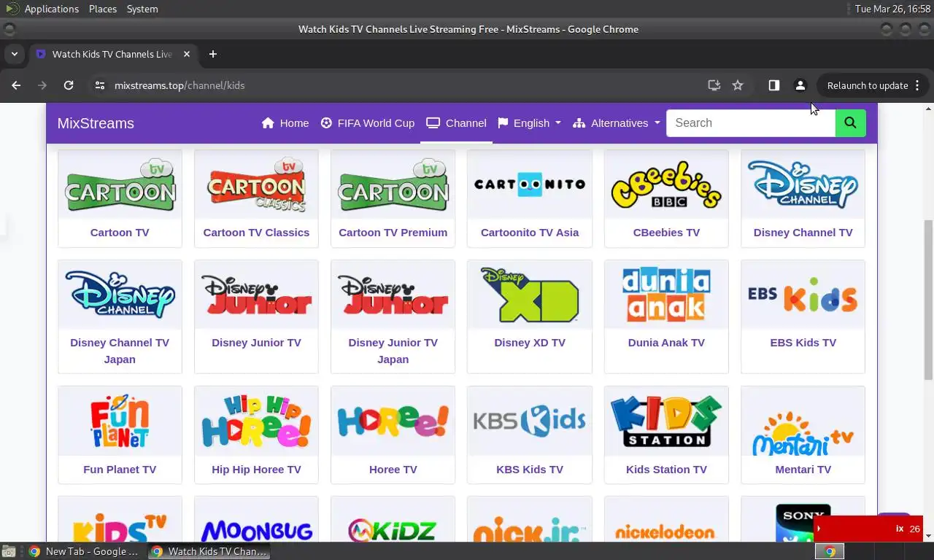Image resolution: width=934 pixels, height=560 pixels.
Task: Click Disney Channel TV Japan link
Action: [120, 351]
